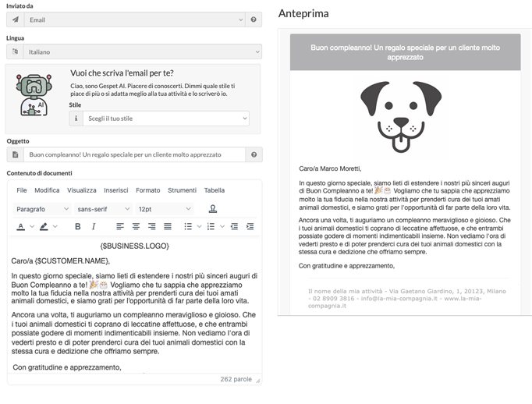The image size is (532, 404).
Task: Click the Con gratitudine line in editor
Action: tap(67, 367)
